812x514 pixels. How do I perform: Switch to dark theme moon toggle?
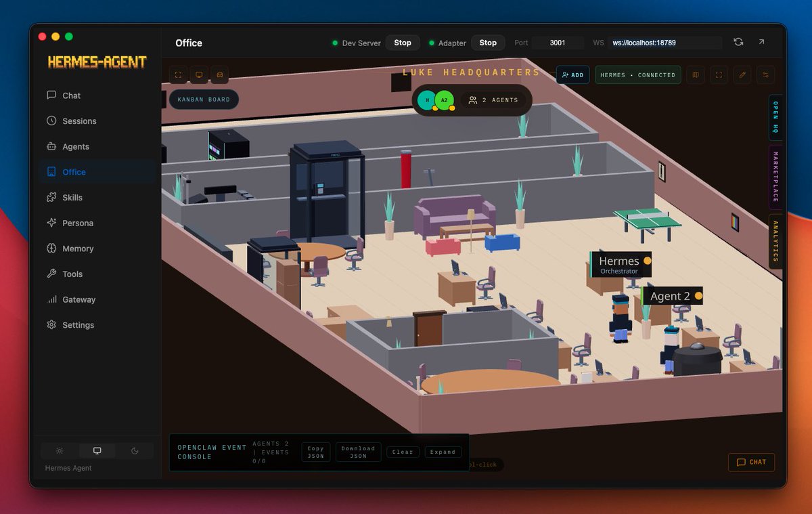point(135,451)
